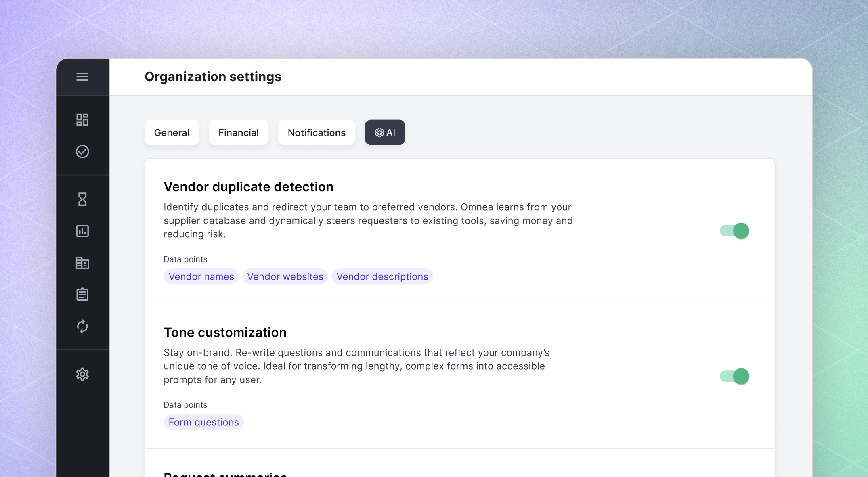Click the Vendor websites tag

pos(285,276)
